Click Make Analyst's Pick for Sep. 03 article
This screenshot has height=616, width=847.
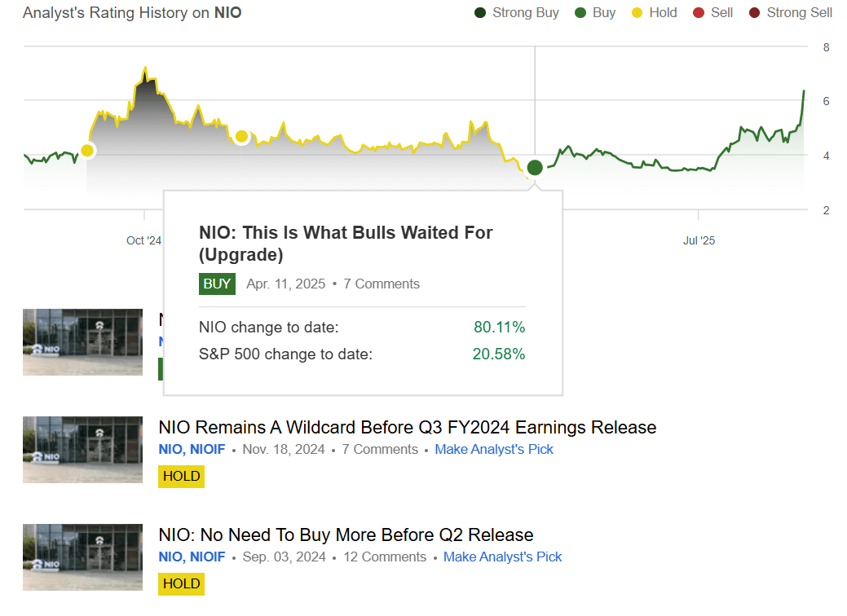pyautogui.click(x=502, y=557)
